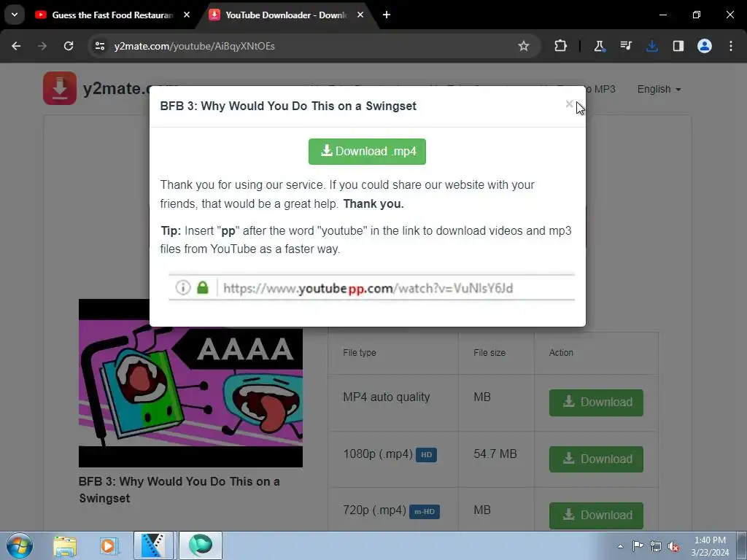
Task: Close the download dialog with the X
Action: [569, 104]
